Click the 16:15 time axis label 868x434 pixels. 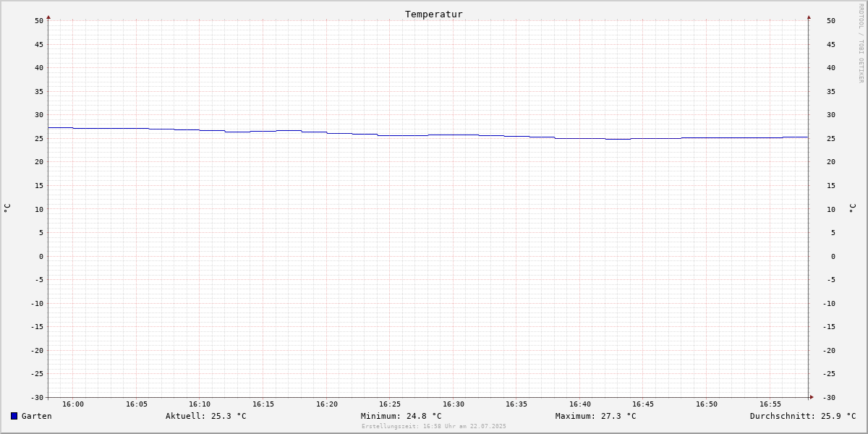pos(263,404)
